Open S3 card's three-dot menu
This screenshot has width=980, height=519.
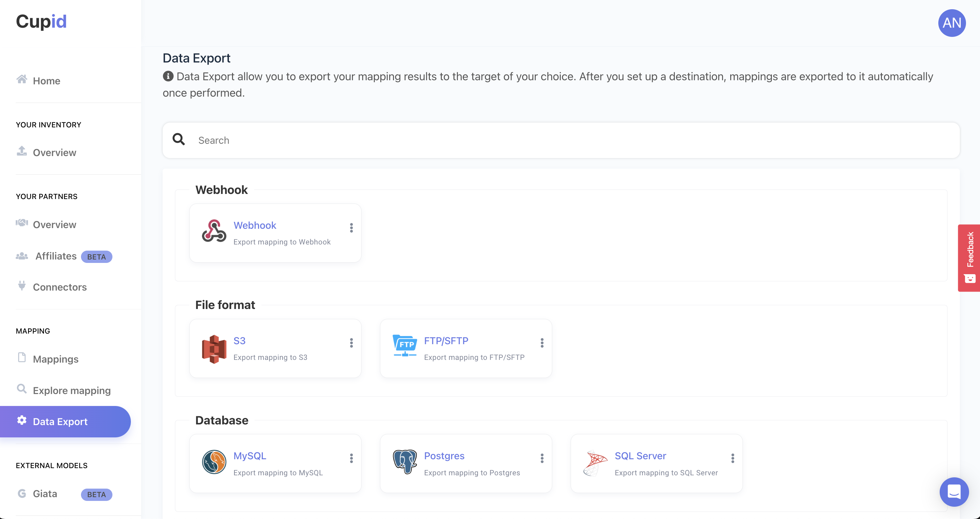pyautogui.click(x=351, y=343)
